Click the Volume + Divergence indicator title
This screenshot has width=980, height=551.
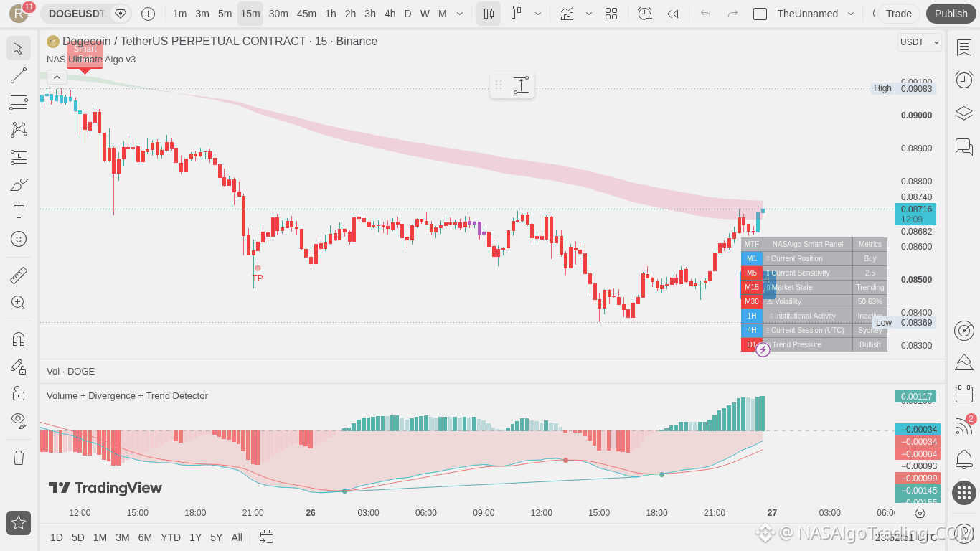tap(127, 396)
